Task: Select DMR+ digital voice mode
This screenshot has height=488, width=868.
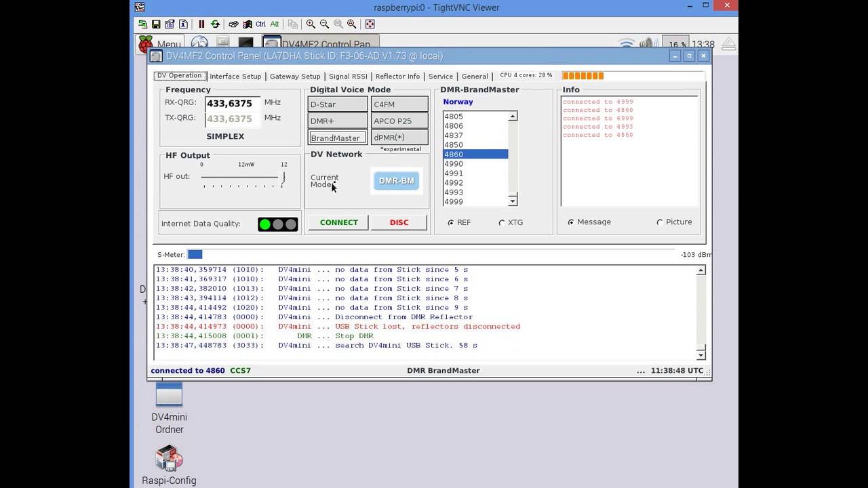Action: tap(338, 121)
